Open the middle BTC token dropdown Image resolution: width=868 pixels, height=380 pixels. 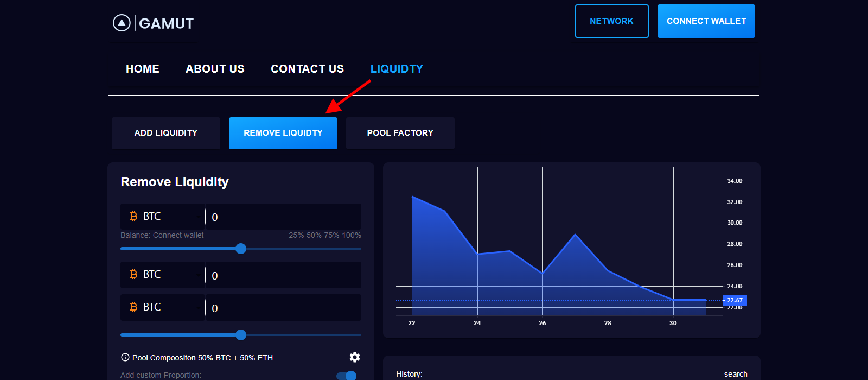pyautogui.click(x=163, y=275)
